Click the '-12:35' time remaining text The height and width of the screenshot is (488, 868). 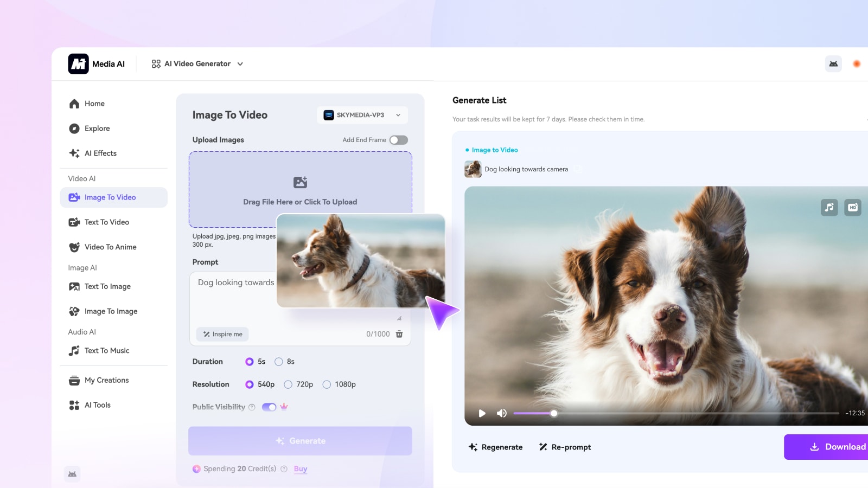855,413
